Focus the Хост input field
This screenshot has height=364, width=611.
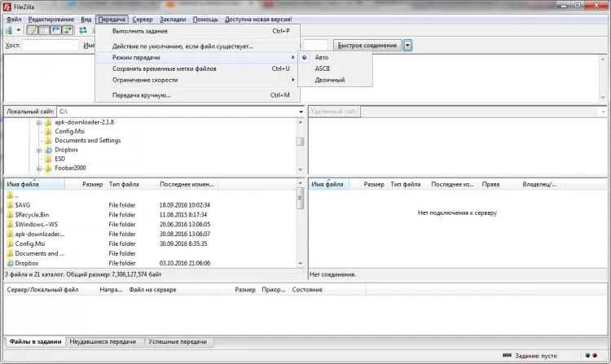51,46
